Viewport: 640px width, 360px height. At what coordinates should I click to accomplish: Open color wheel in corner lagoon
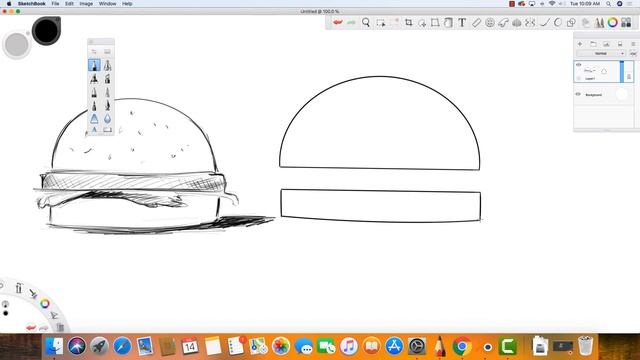click(44, 303)
